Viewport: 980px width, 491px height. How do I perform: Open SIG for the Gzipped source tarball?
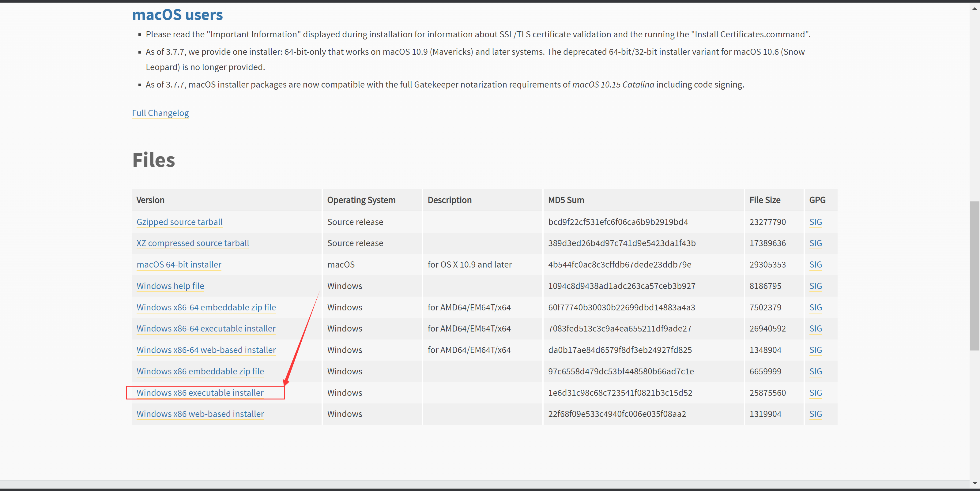pos(816,222)
